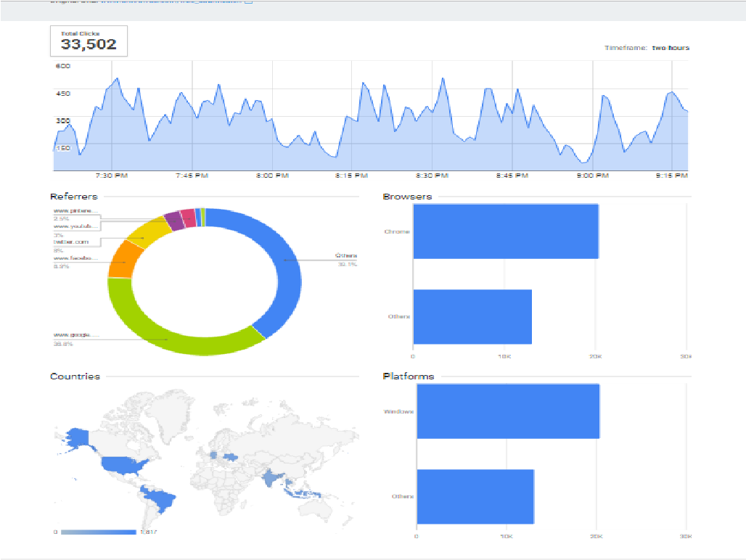Viewport: 746px width, 560px height.
Task: Click the www.youtub... referrer label
Action: (x=75, y=226)
